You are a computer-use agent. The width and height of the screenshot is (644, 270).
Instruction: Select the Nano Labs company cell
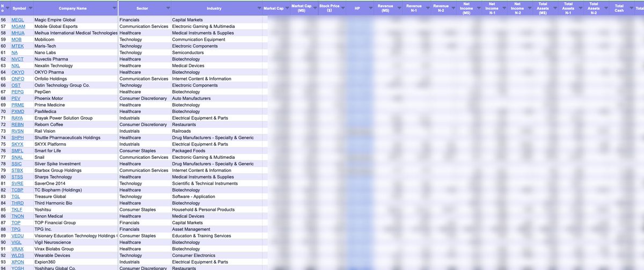75,53
